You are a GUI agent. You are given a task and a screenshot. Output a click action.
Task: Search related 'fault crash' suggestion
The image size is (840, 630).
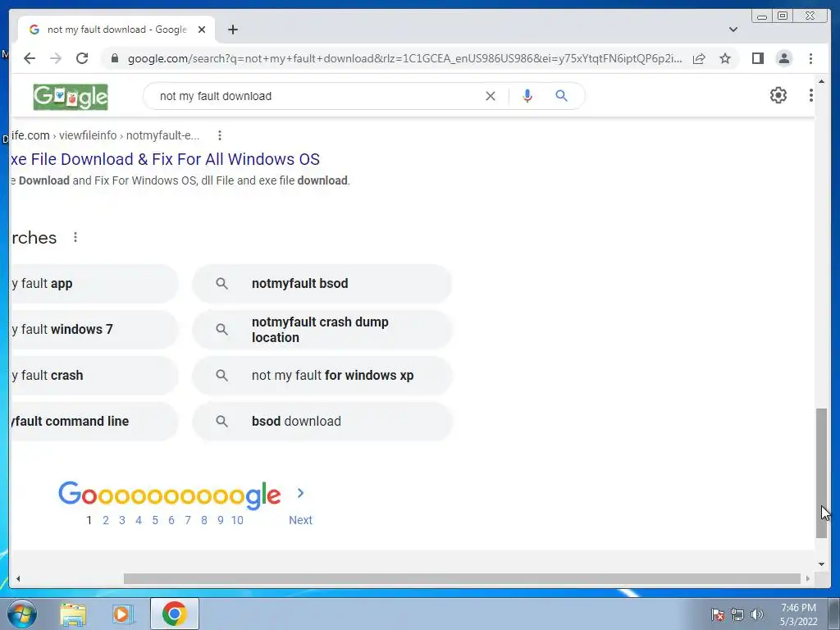click(x=94, y=376)
